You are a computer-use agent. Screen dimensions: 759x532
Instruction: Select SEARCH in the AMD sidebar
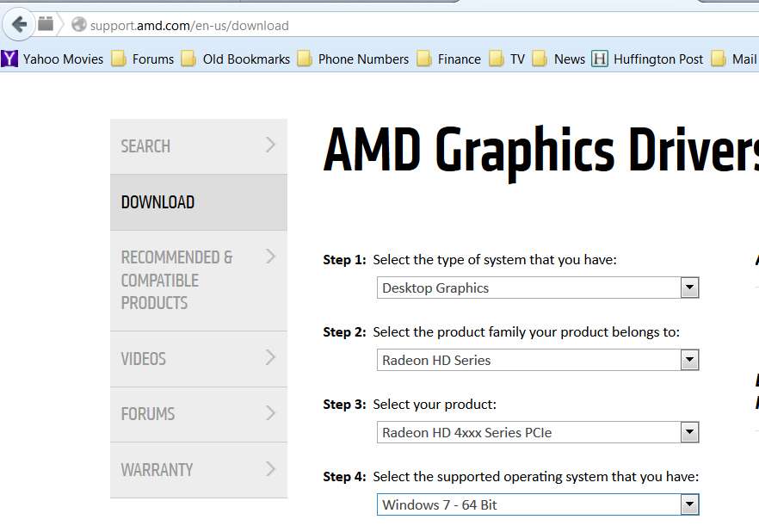[x=199, y=146]
